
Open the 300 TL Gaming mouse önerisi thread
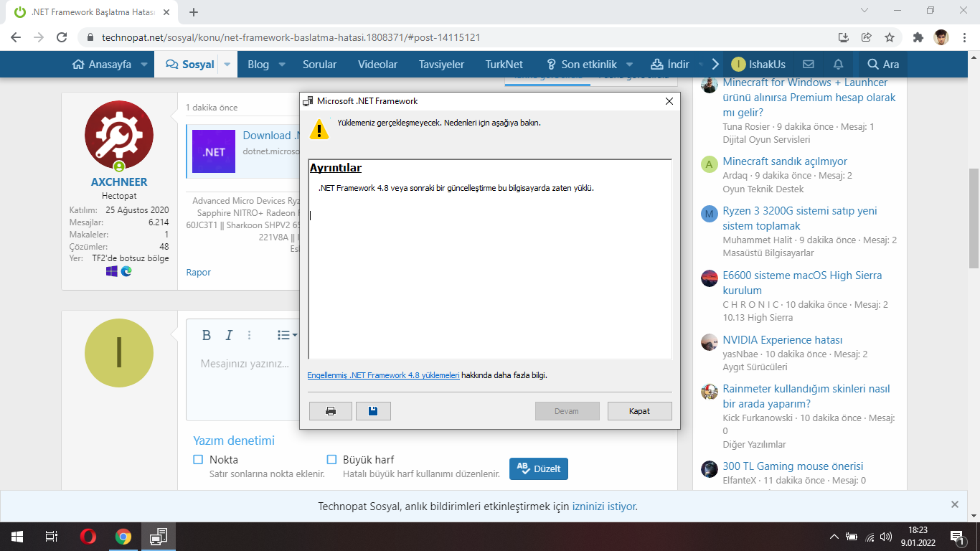tap(793, 466)
